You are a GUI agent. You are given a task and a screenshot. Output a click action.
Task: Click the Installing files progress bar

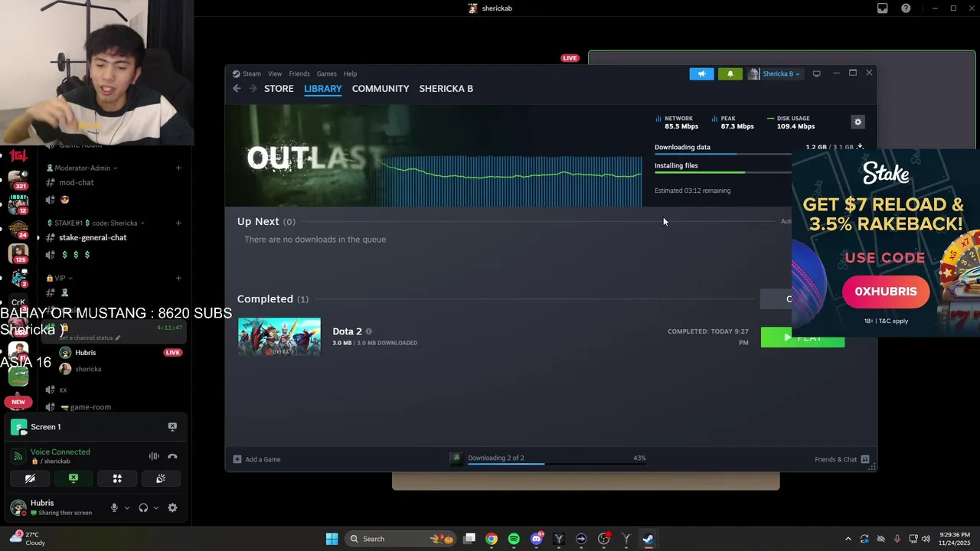tap(724, 173)
